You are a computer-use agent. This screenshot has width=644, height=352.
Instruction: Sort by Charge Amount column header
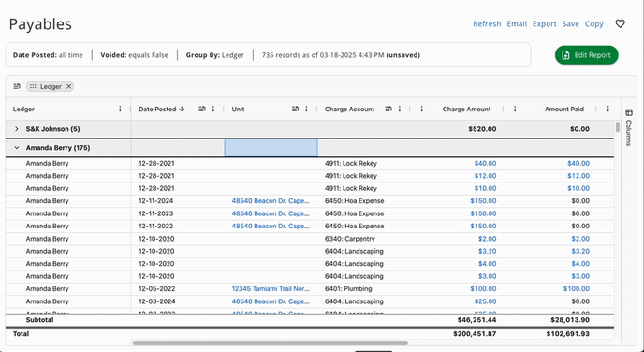pos(466,109)
